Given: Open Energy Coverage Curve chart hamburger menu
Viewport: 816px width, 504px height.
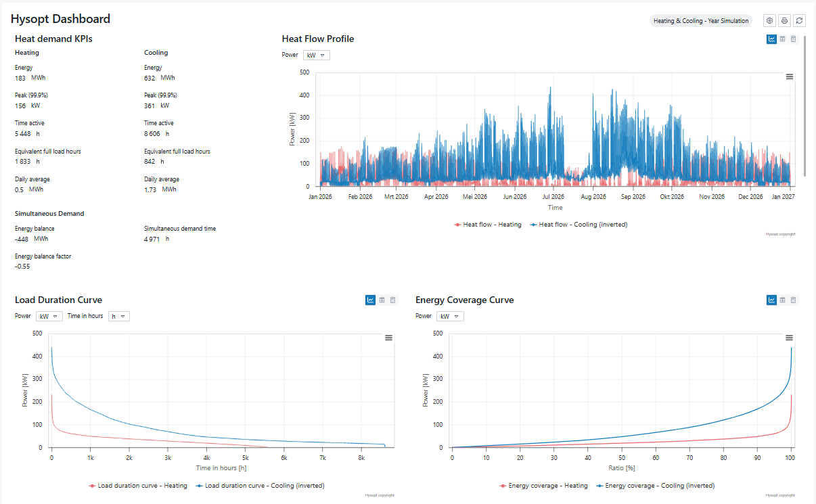Looking at the screenshot, I should (x=789, y=338).
